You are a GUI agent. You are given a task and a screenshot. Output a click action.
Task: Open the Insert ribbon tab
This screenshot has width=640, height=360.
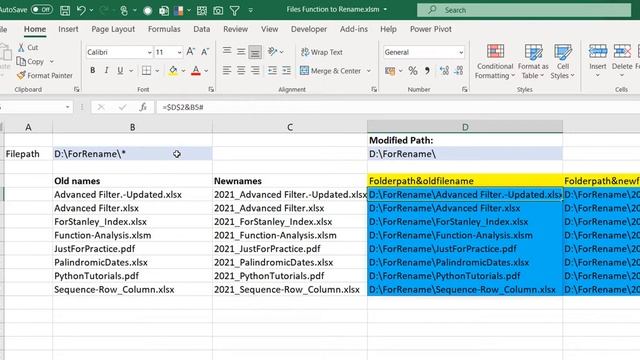point(68,29)
